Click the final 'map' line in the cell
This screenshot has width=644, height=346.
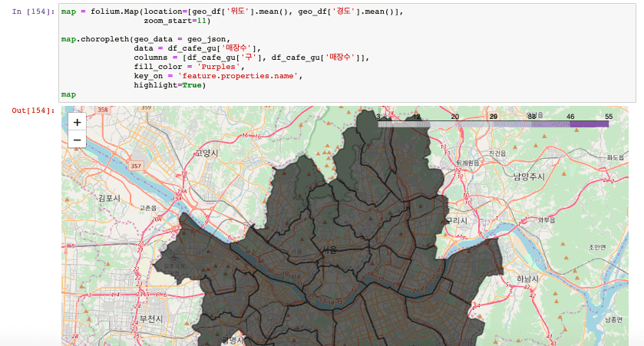pyautogui.click(x=68, y=94)
